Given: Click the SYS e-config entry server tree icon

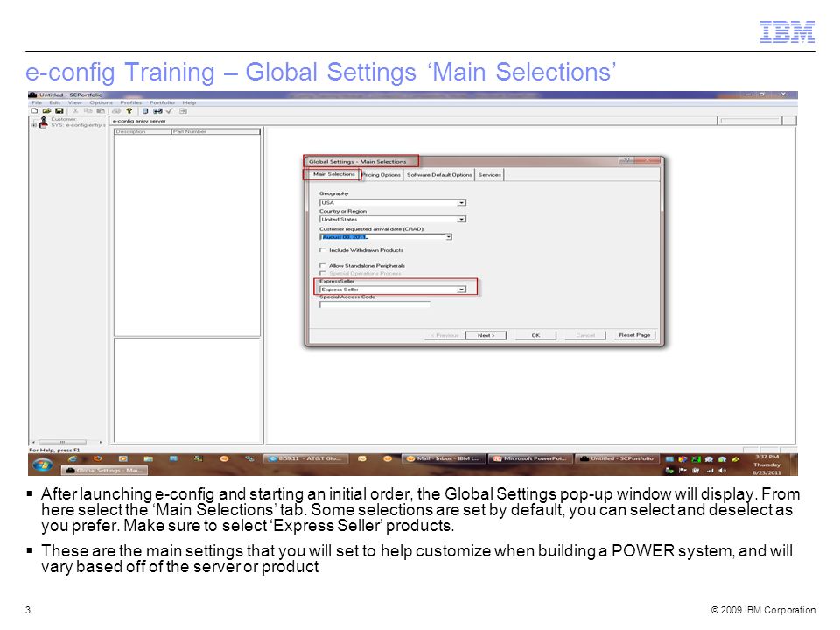Looking at the screenshot, I should pyautogui.click(x=44, y=125).
